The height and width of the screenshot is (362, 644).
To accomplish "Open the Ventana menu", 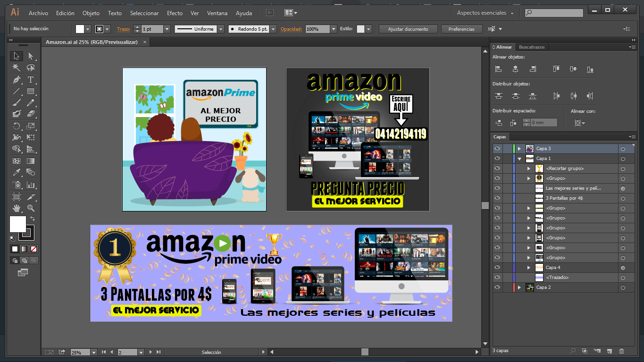I will pos(217,13).
